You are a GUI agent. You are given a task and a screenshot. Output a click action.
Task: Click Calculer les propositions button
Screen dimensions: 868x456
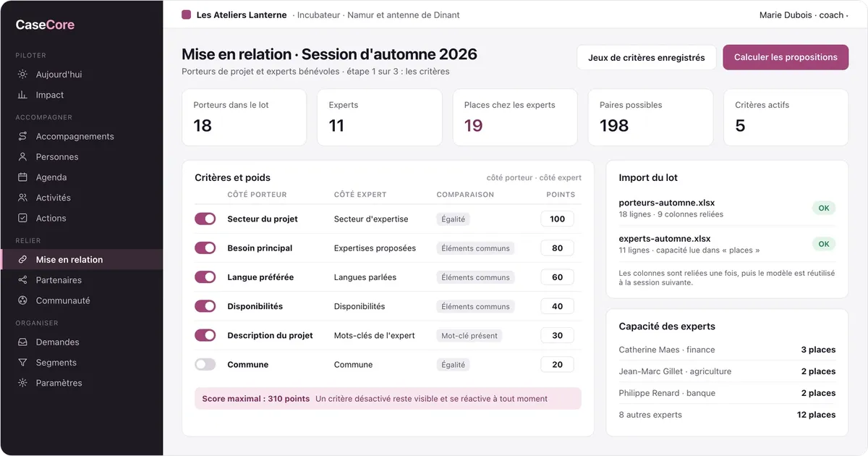(x=786, y=57)
